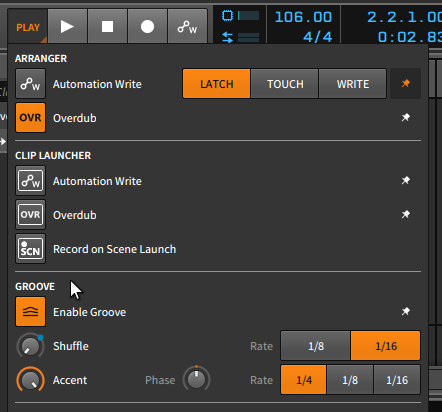Screen dimensions: 442x412
Task: Unpin Automation Write with the orange pin
Action: pos(405,83)
